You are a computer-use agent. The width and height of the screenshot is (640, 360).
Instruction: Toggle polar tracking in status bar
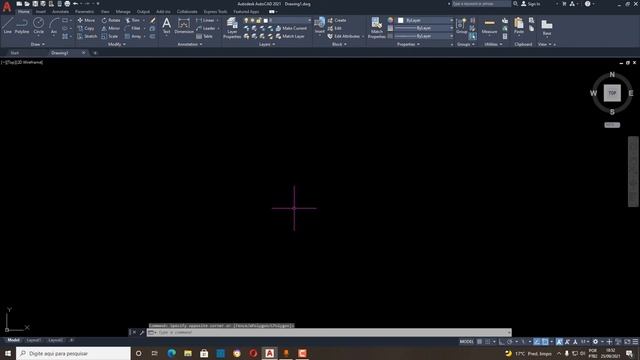pyautogui.click(x=510, y=342)
